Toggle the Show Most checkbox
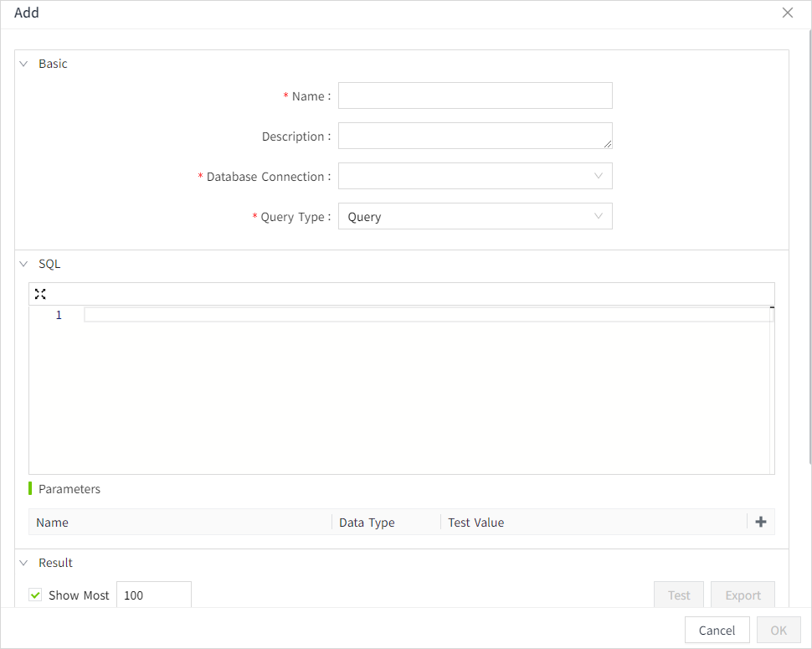The height and width of the screenshot is (649, 812). 35,595
